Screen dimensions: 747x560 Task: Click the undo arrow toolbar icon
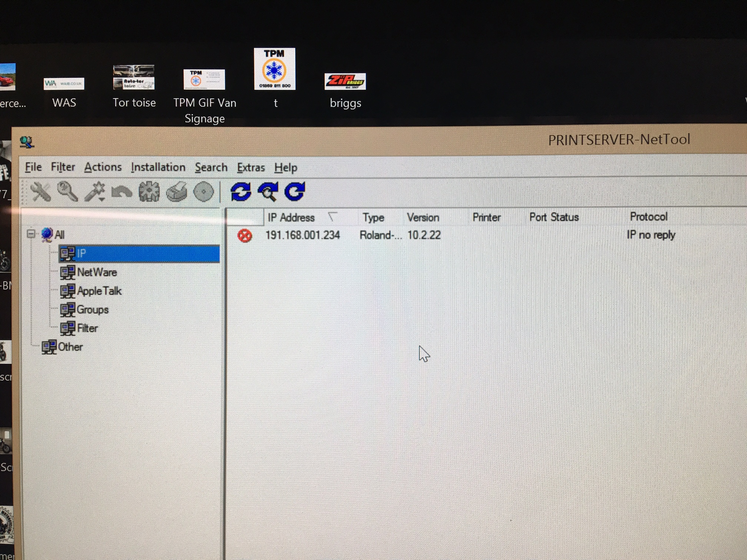[x=122, y=192]
